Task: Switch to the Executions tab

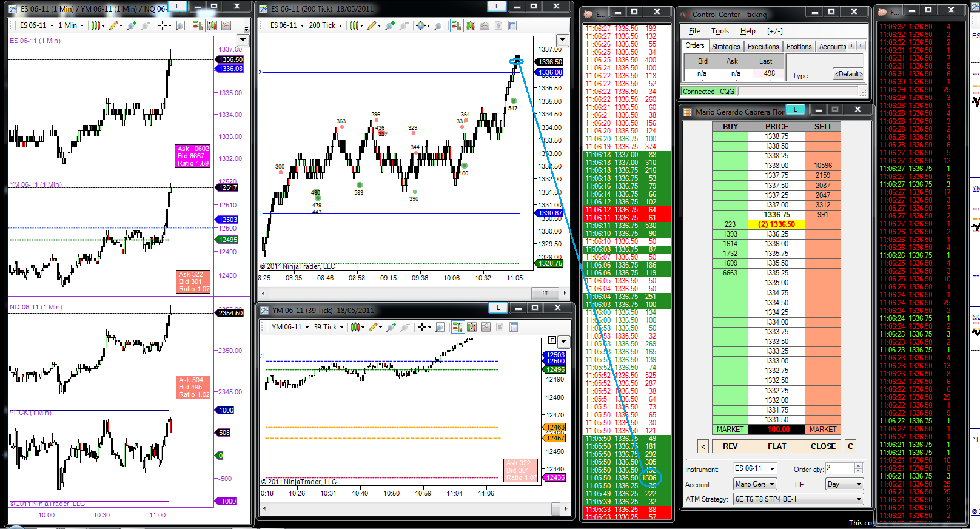Action: [x=763, y=47]
